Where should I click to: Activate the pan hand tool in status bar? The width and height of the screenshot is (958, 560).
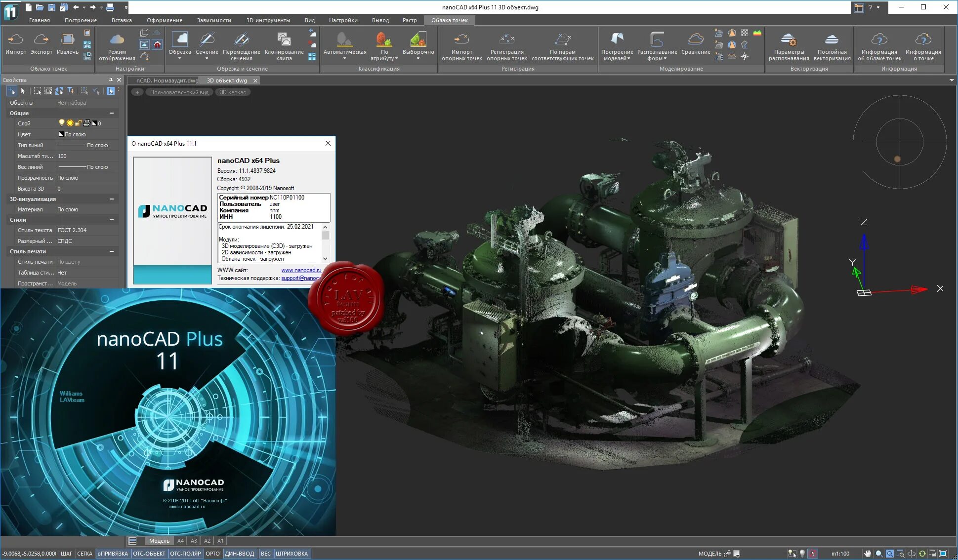point(868,554)
